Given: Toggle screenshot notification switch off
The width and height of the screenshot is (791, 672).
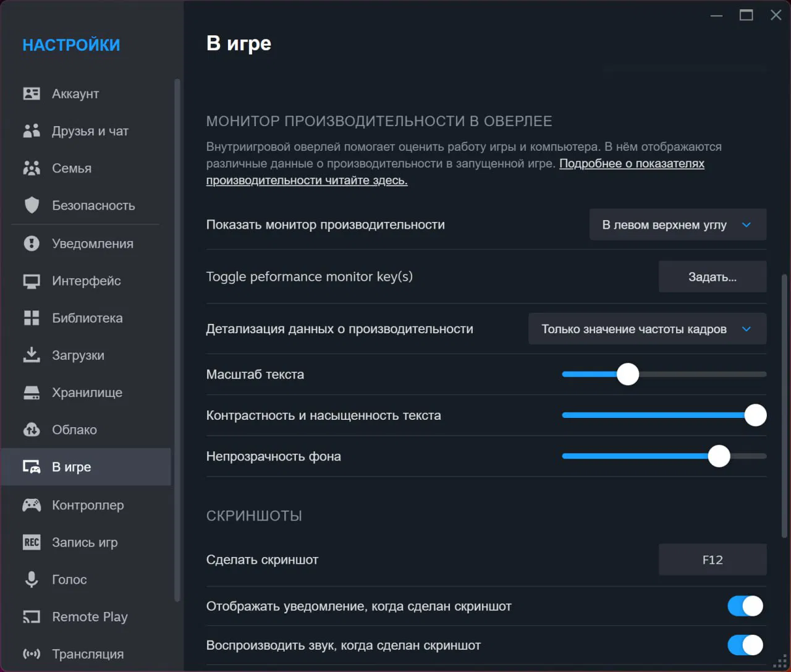Looking at the screenshot, I should click(x=745, y=606).
